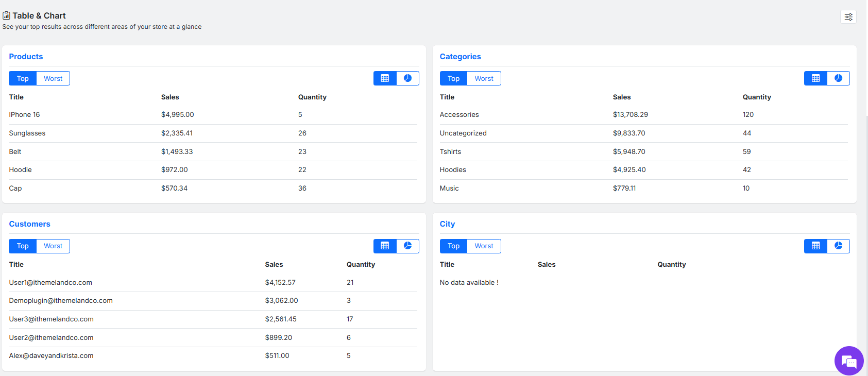Select table view icon in City panel
868x376 pixels.
tap(815, 246)
